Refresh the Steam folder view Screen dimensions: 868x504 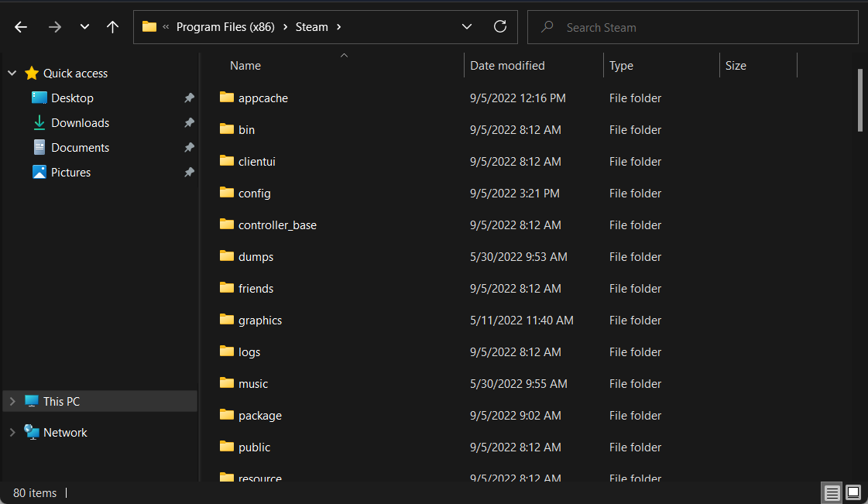[500, 26]
